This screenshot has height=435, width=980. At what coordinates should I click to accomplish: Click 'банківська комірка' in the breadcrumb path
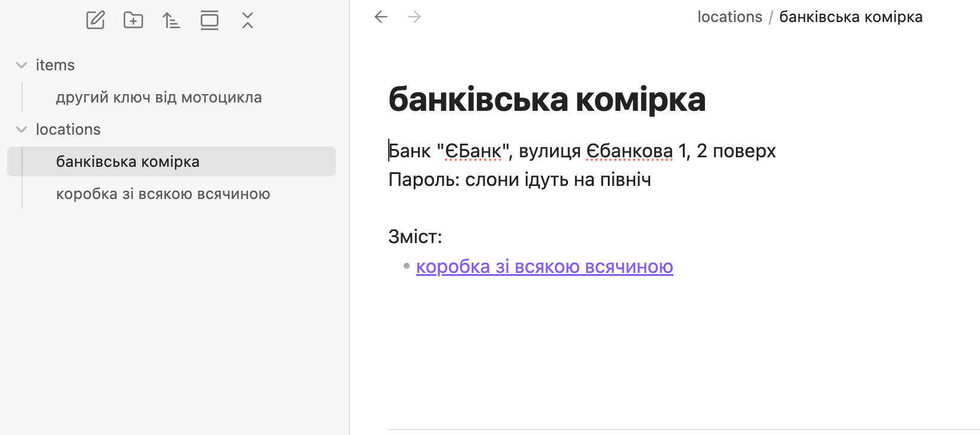851,16
